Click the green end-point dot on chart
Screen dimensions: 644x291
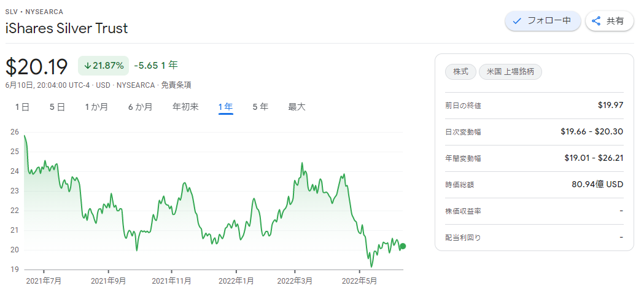pos(403,246)
